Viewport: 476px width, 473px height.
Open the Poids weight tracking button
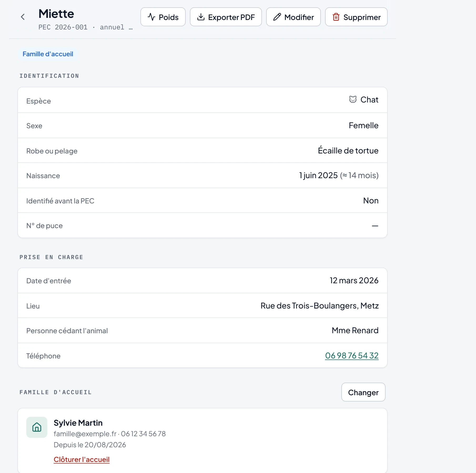pos(163,17)
